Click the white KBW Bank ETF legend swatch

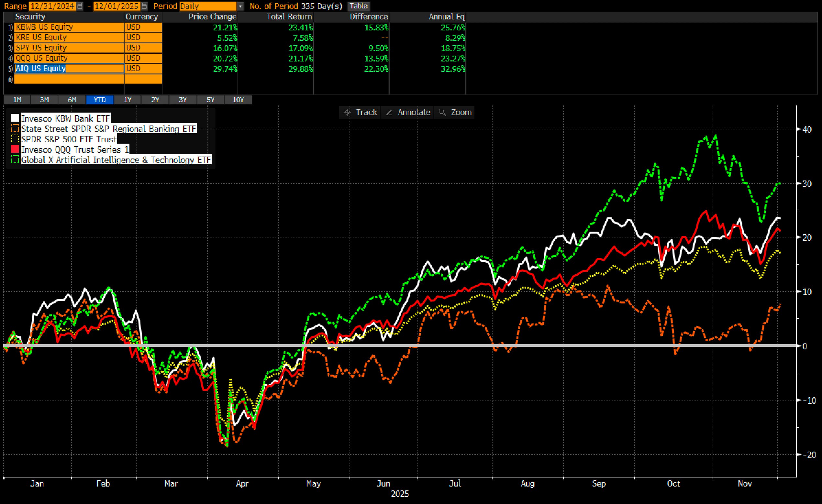15,118
